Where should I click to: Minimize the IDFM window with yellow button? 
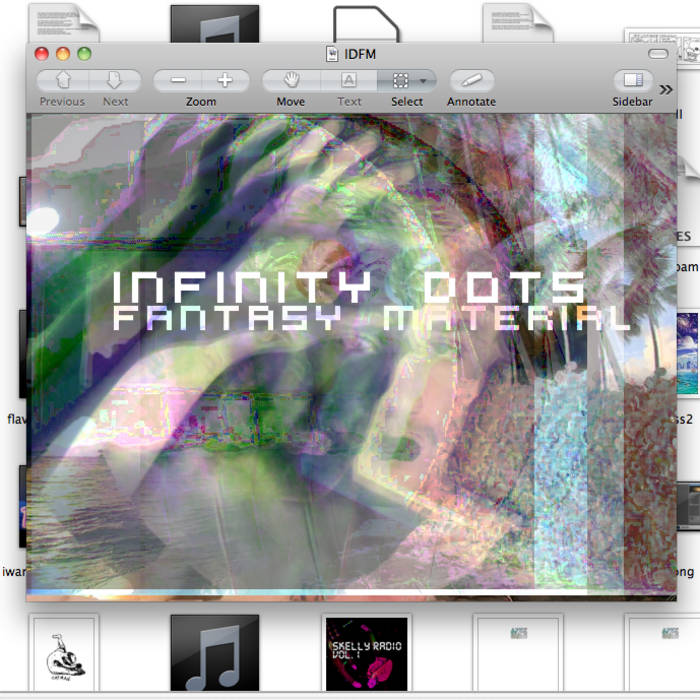point(63,54)
